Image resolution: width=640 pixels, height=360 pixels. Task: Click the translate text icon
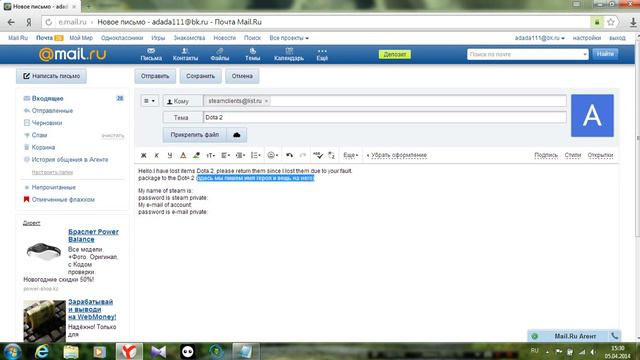[x=331, y=155]
